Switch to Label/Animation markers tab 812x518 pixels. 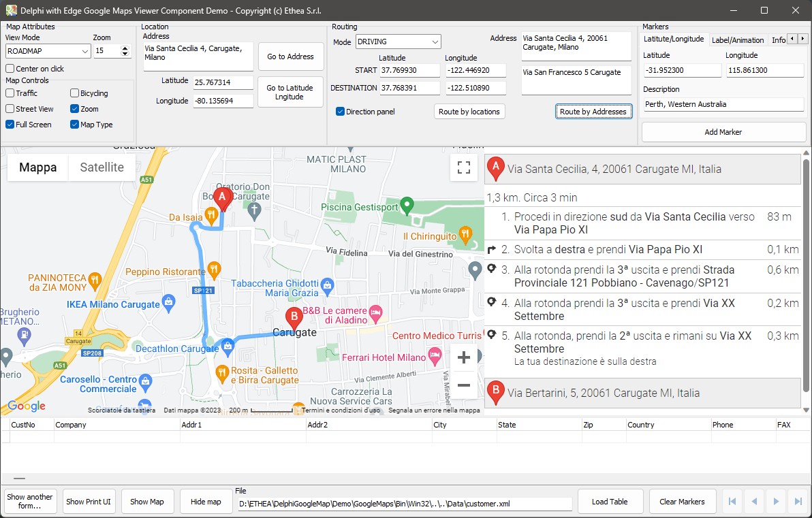(x=738, y=40)
